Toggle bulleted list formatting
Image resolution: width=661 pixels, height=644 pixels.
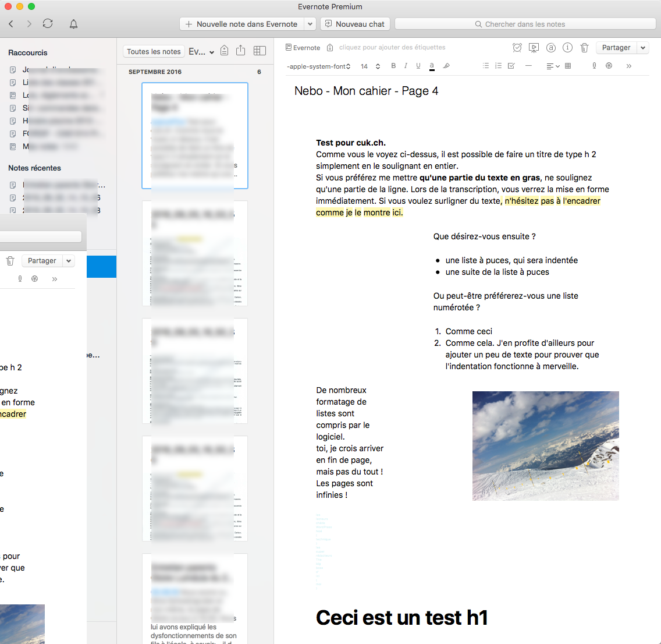pyautogui.click(x=486, y=66)
